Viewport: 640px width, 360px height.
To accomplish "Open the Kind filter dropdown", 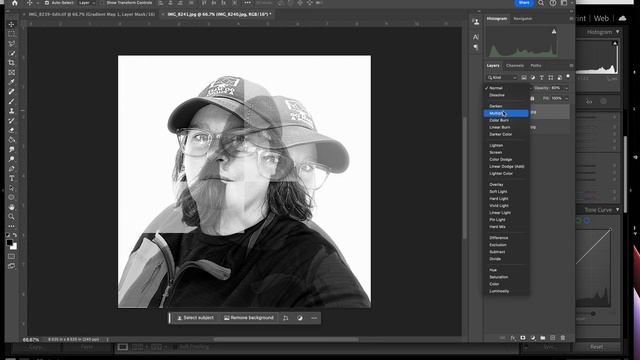I will 502,78.
